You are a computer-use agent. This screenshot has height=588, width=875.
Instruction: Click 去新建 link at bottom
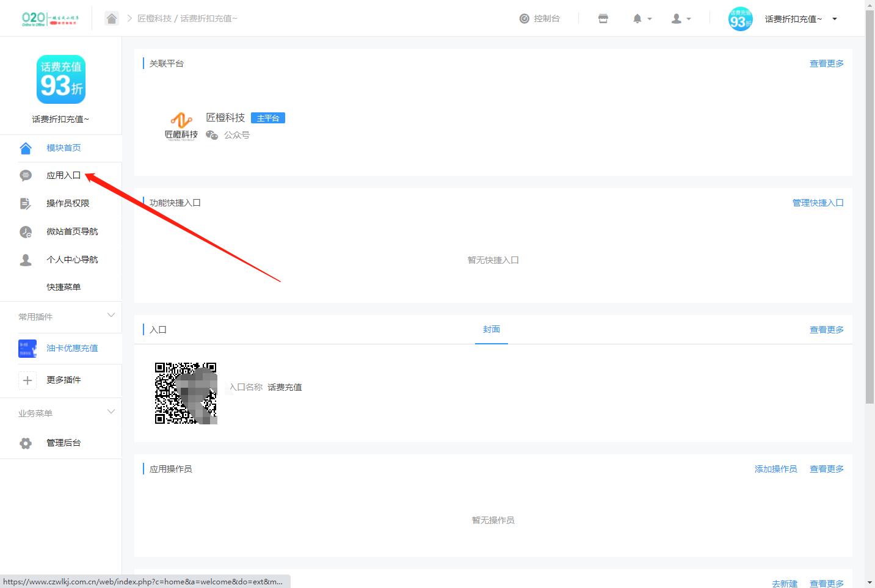785,584
